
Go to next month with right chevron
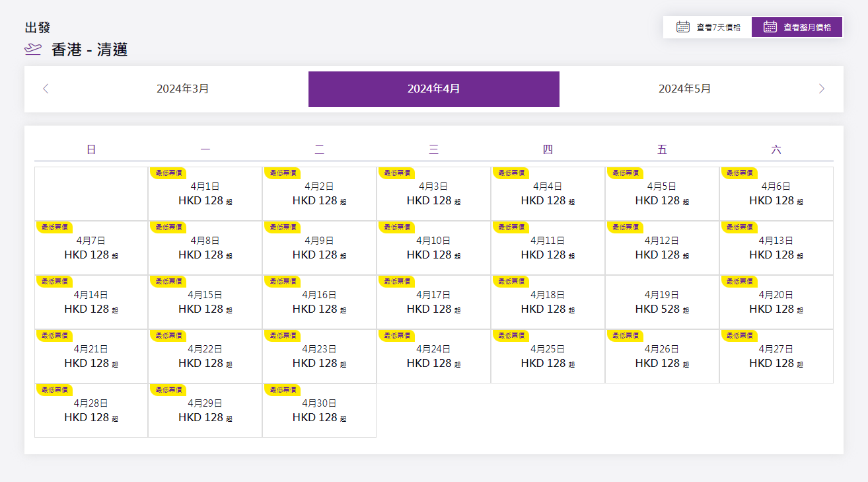point(821,89)
